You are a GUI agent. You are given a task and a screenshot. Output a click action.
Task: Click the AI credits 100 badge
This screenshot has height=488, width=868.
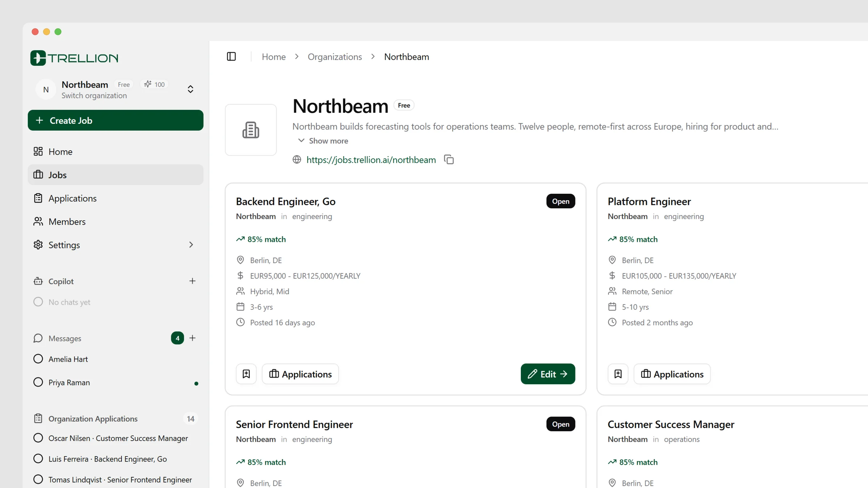(x=154, y=84)
